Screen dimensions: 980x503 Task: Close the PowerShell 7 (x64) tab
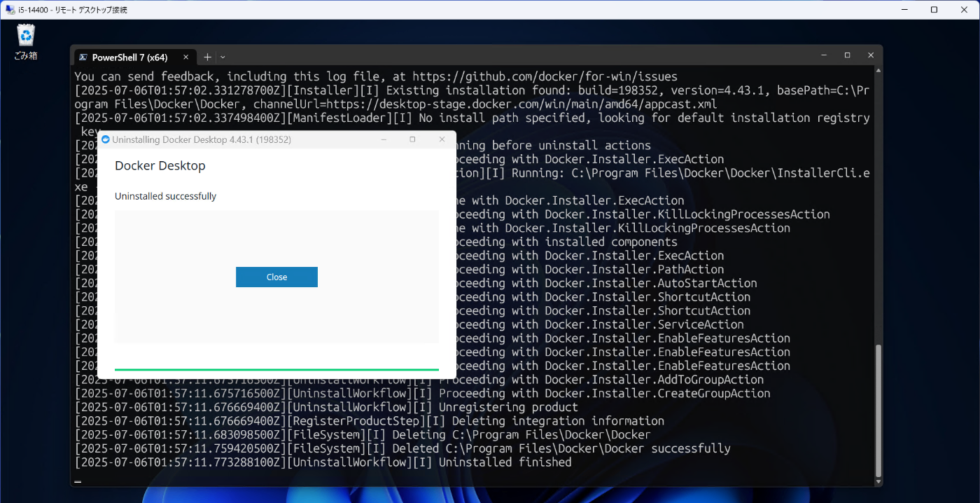185,57
